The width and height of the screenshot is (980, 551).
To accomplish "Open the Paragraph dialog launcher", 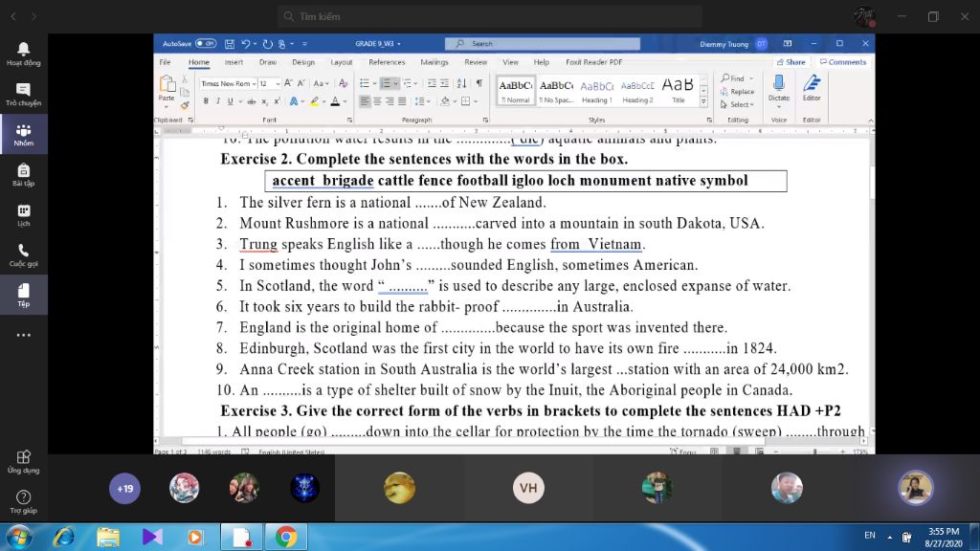I will coord(485,120).
